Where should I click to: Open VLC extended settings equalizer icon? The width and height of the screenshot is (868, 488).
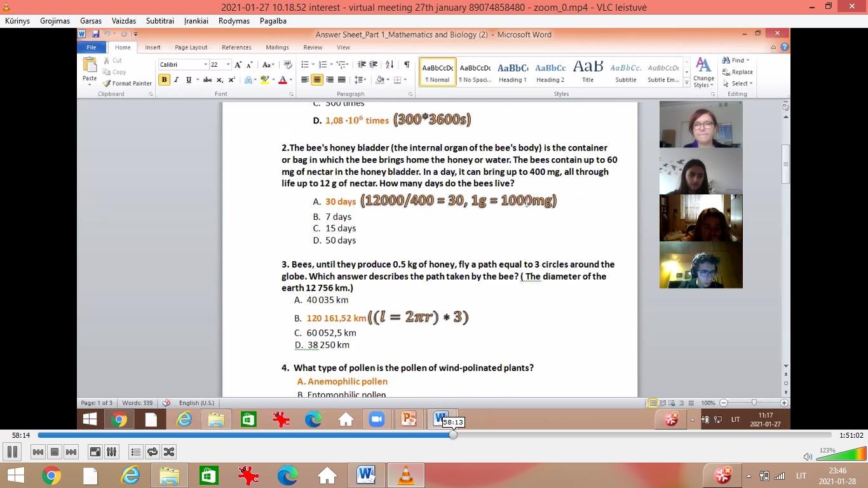tap(112, 452)
